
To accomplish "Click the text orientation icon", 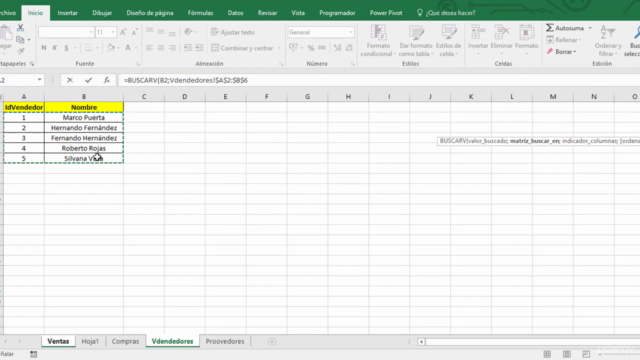I will (x=188, y=32).
